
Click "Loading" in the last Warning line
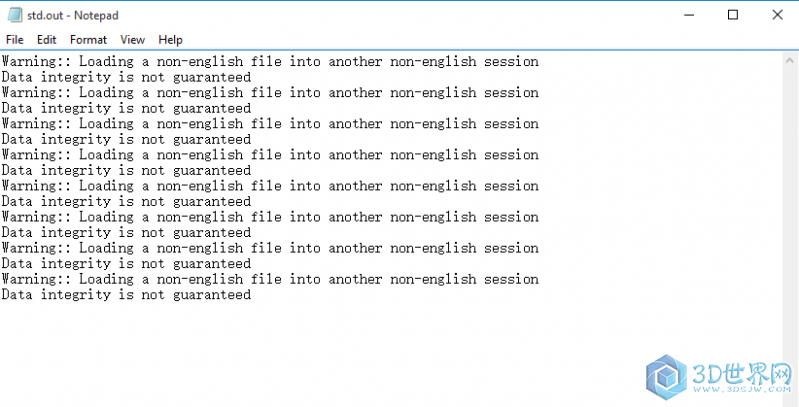[106, 279]
